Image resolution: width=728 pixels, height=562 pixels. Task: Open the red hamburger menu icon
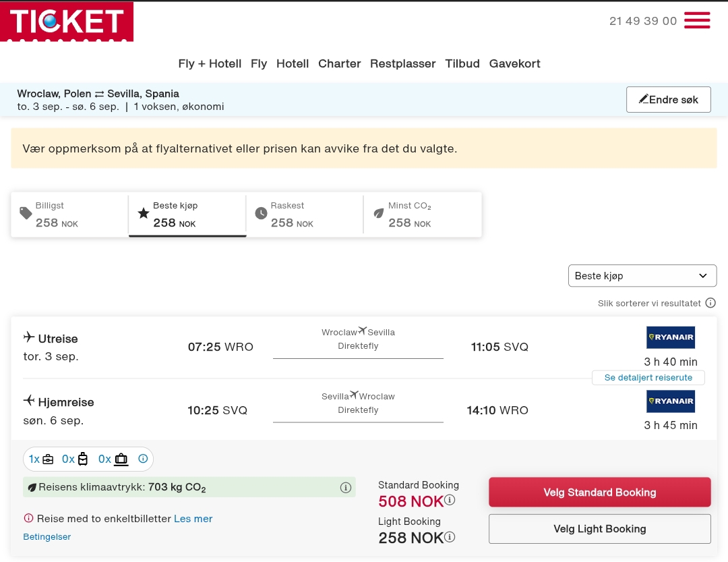click(697, 20)
